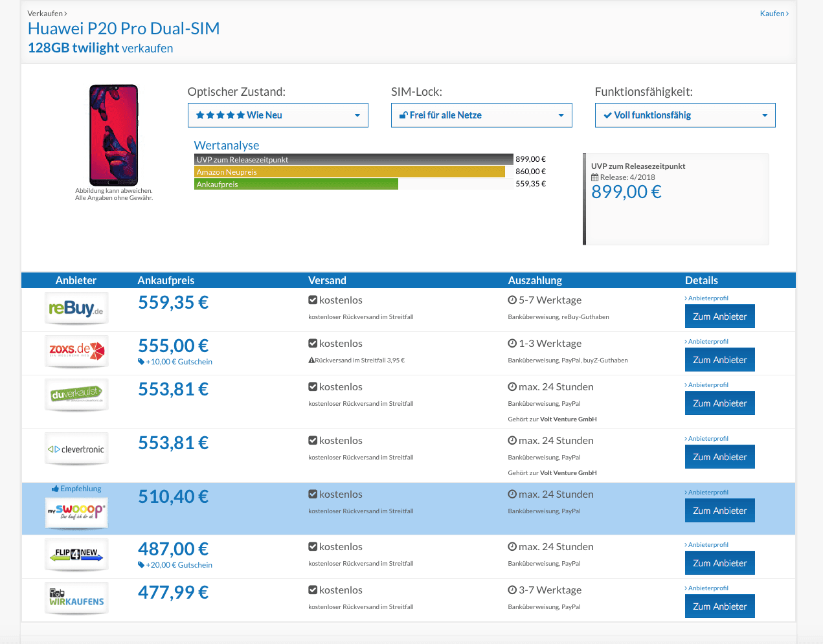Click the duverkaufst provider logo
This screenshot has height=644, width=823.
pos(76,394)
